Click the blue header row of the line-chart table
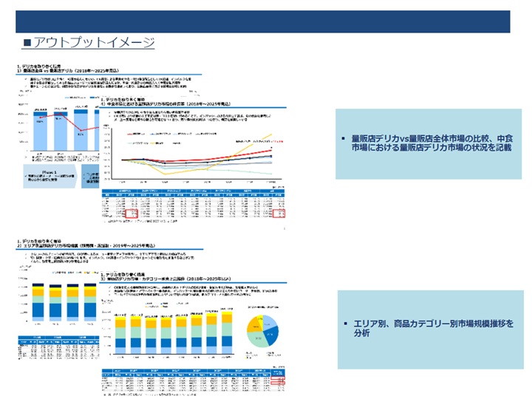The height and width of the screenshot is (399, 532). [x=193, y=193]
